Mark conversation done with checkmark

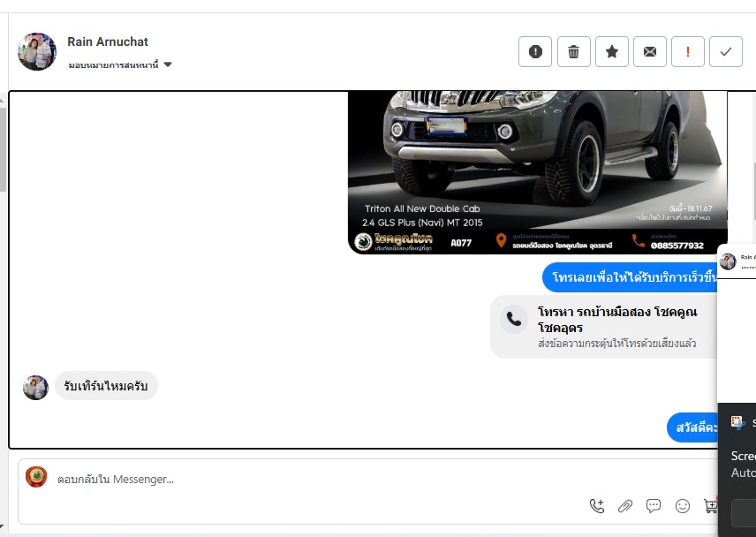click(x=726, y=51)
